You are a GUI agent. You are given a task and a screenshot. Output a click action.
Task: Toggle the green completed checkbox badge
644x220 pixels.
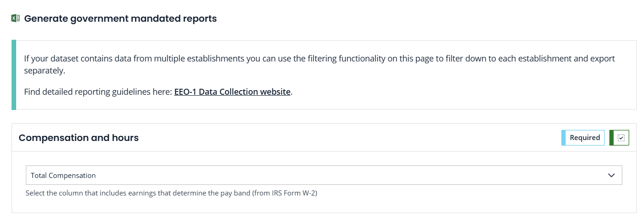619,138
